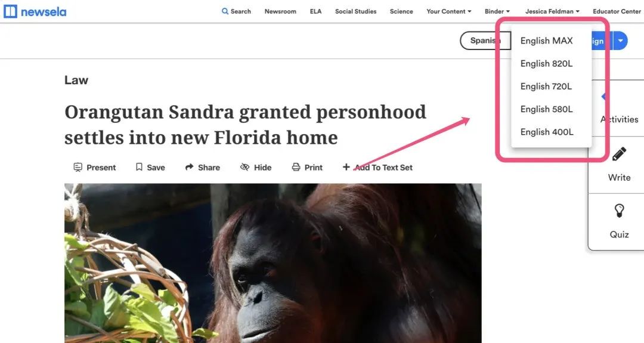Expand the Your Content dropdown
Image resolution: width=644 pixels, height=343 pixels.
tap(448, 11)
